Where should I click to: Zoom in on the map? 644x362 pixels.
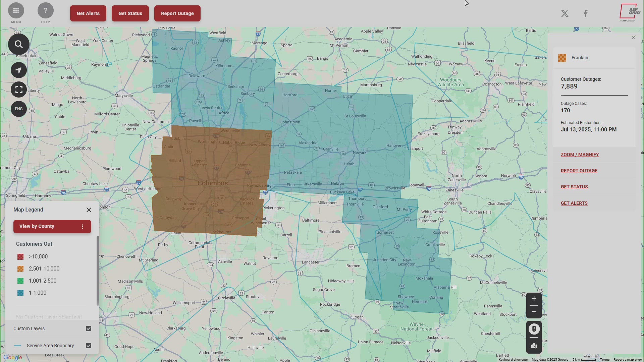pyautogui.click(x=534, y=299)
